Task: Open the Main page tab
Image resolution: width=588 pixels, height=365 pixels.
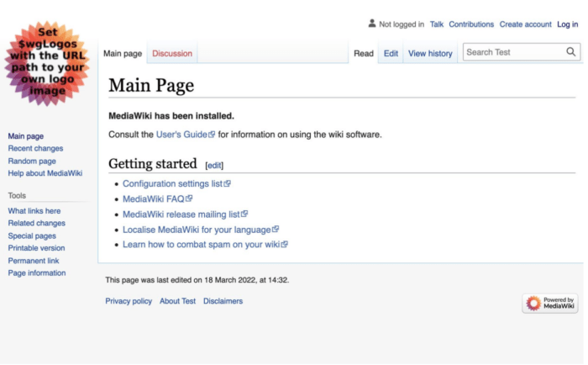Action: pyautogui.click(x=123, y=53)
